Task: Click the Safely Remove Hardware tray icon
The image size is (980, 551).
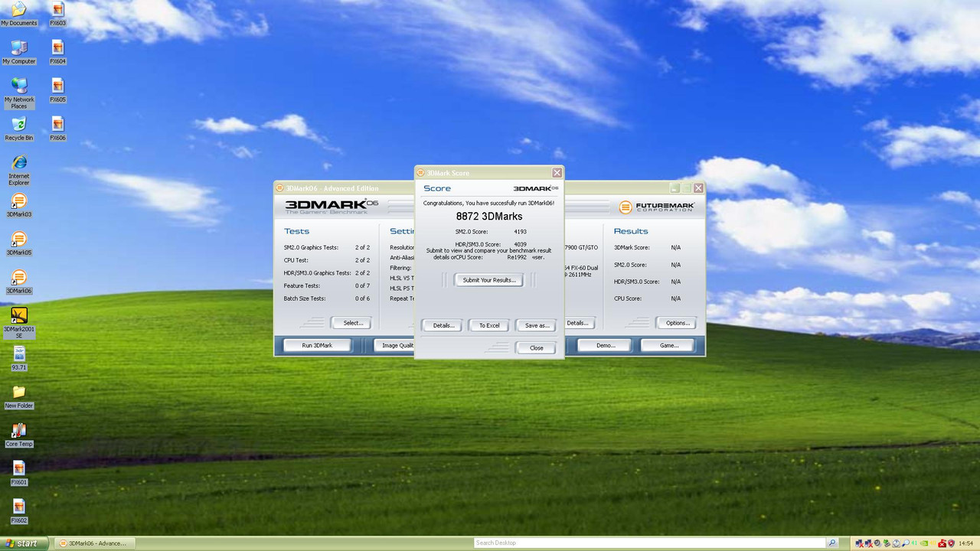Action: [887, 543]
